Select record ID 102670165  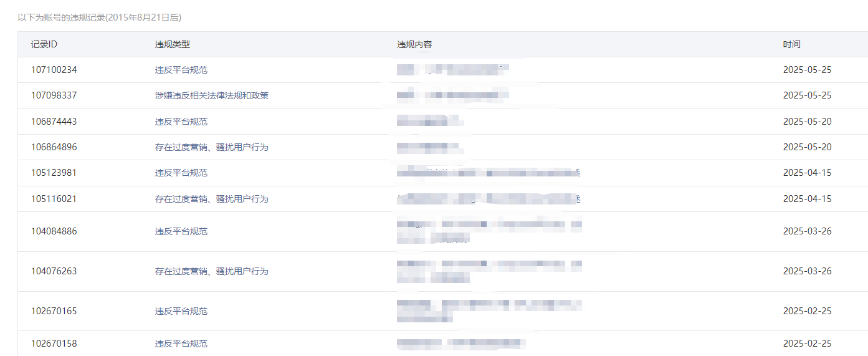(x=54, y=311)
